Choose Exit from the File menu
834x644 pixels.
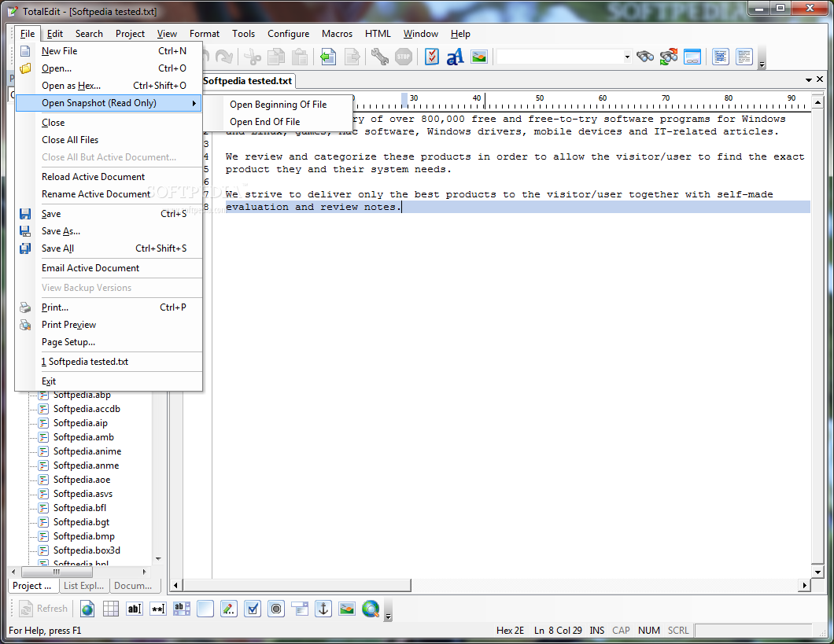tap(109, 381)
